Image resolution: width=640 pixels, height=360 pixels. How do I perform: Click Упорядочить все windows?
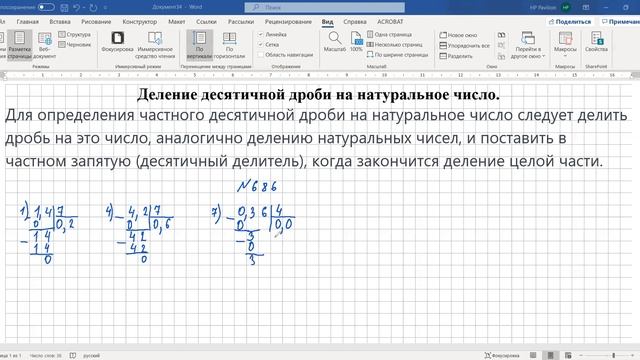[x=464, y=46]
